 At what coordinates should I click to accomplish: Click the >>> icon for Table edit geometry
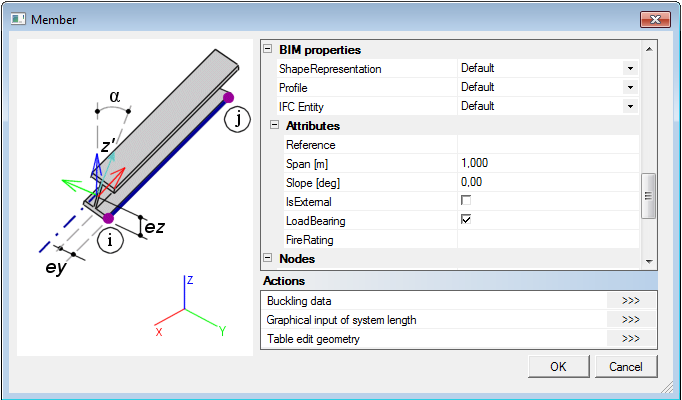[x=630, y=339]
